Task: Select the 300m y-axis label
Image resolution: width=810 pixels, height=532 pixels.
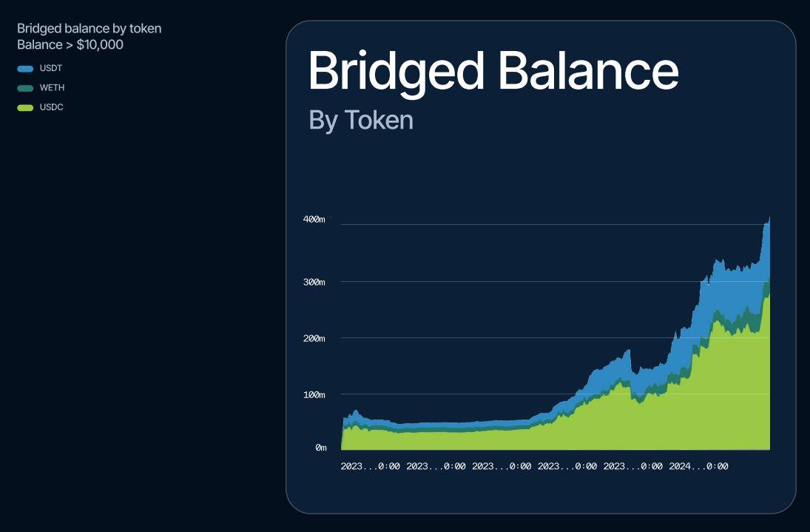Action: pyautogui.click(x=314, y=282)
